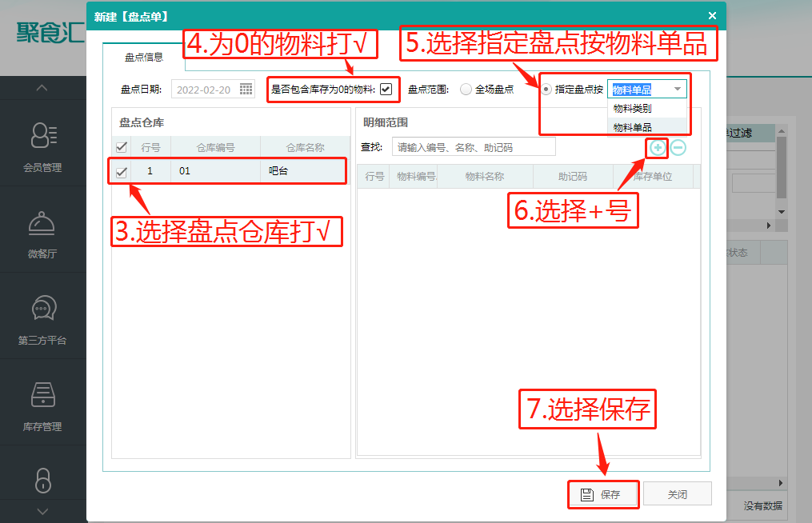Click the vertical scrollbar in background window

click(x=782, y=167)
